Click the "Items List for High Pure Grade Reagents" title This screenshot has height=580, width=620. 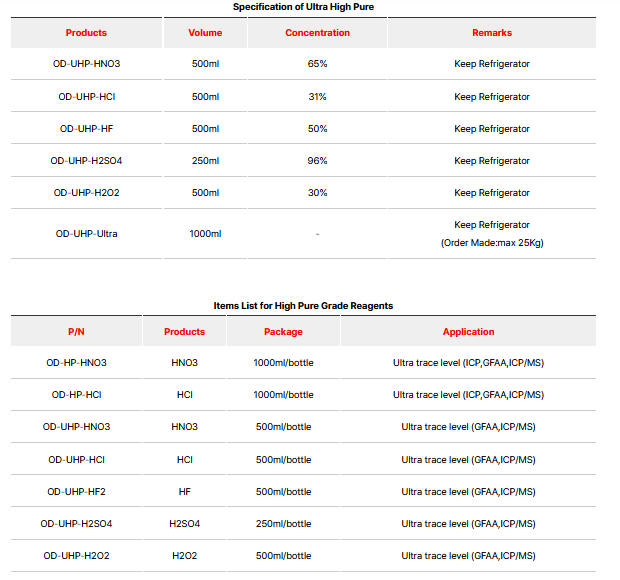click(x=303, y=305)
